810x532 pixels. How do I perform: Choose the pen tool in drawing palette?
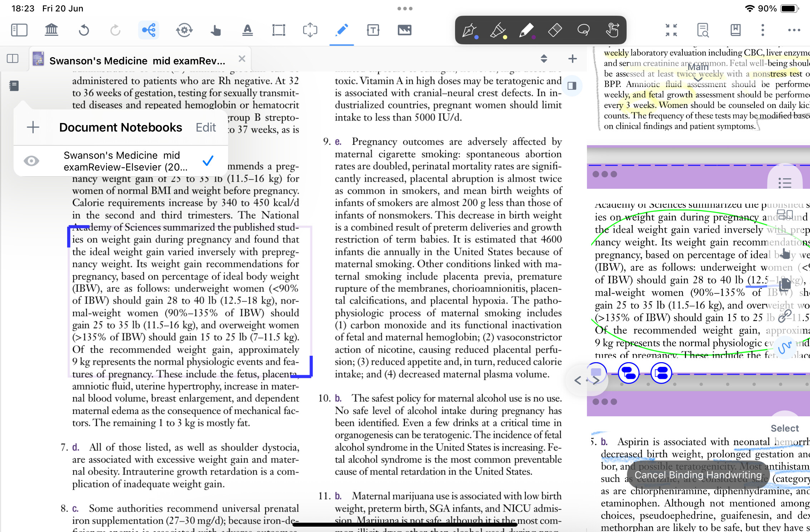469,30
